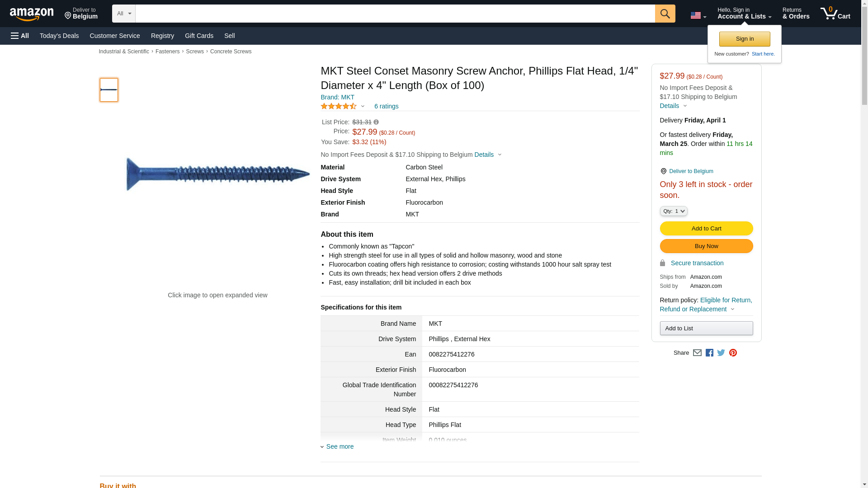The width and height of the screenshot is (868, 488).
Task: Open the All hamburger menu
Action: click(x=20, y=36)
